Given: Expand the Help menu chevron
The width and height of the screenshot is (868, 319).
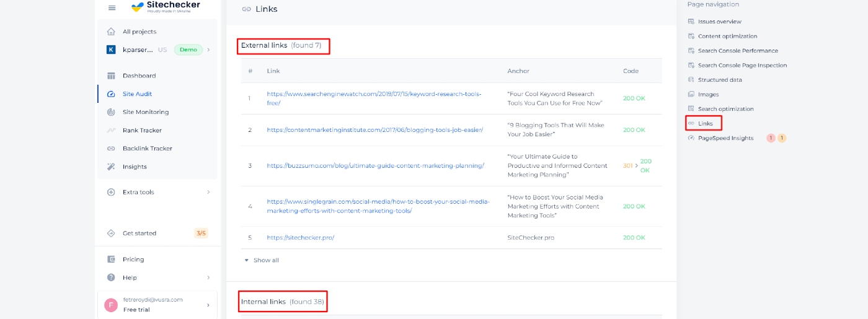Looking at the screenshot, I should 208,277.
